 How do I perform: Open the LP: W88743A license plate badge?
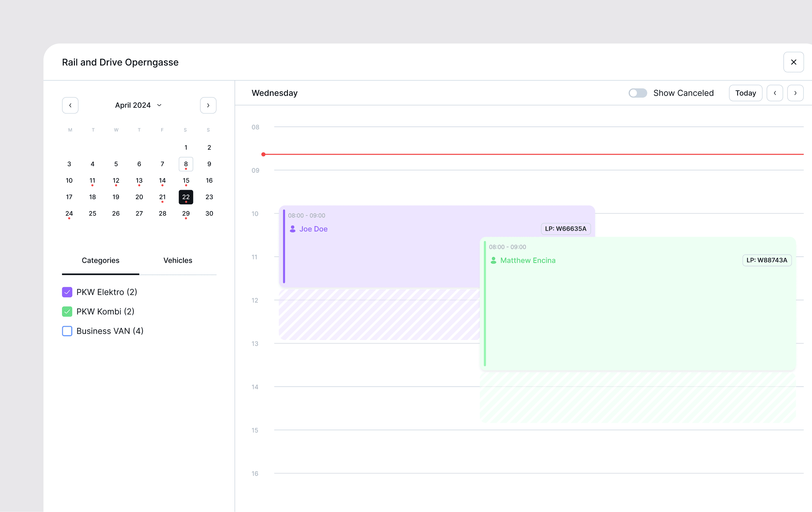(767, 260)
